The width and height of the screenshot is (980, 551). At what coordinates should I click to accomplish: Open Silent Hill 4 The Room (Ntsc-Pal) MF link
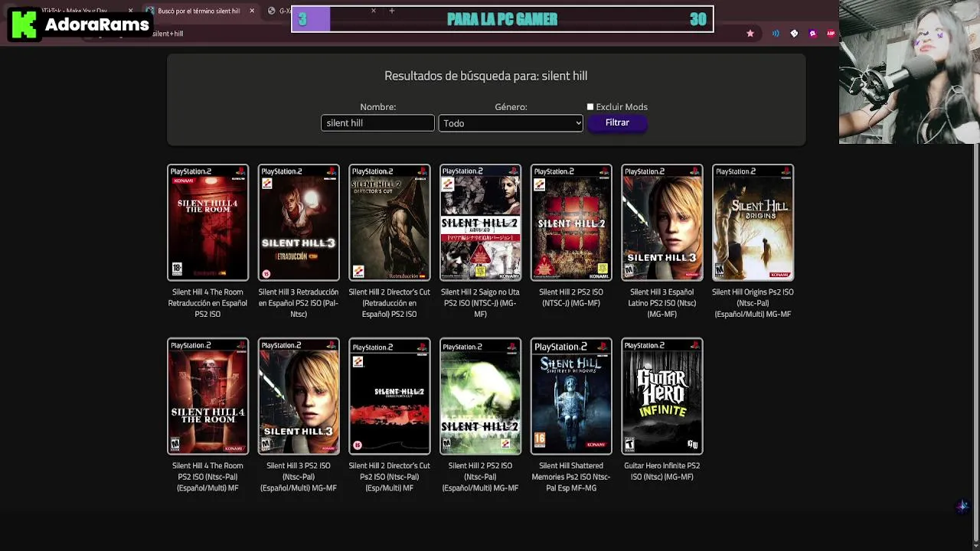[x=207, y=477]
